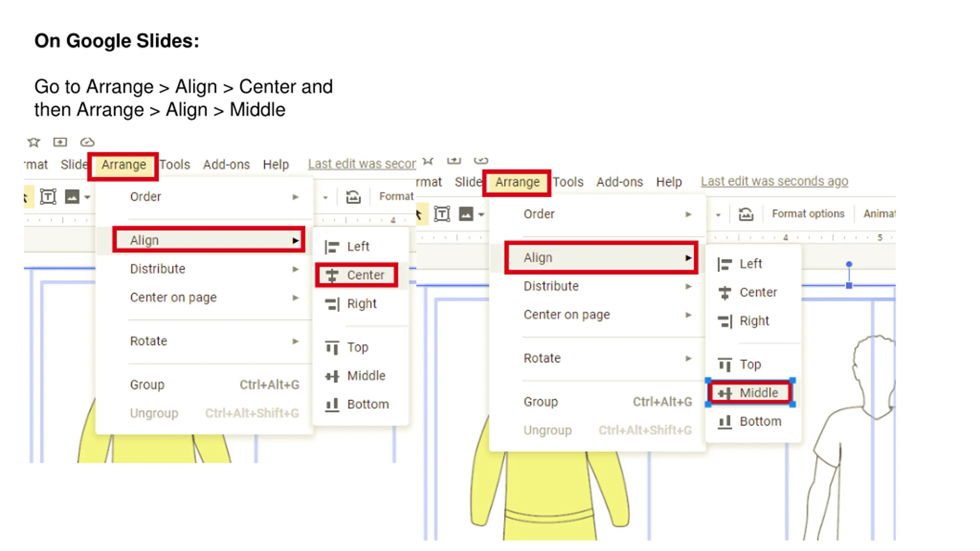Image resolution: width=980 pixels, height=551 pixels.
Task: Select Top align in left submenu
Action: (x=360, y=347)
